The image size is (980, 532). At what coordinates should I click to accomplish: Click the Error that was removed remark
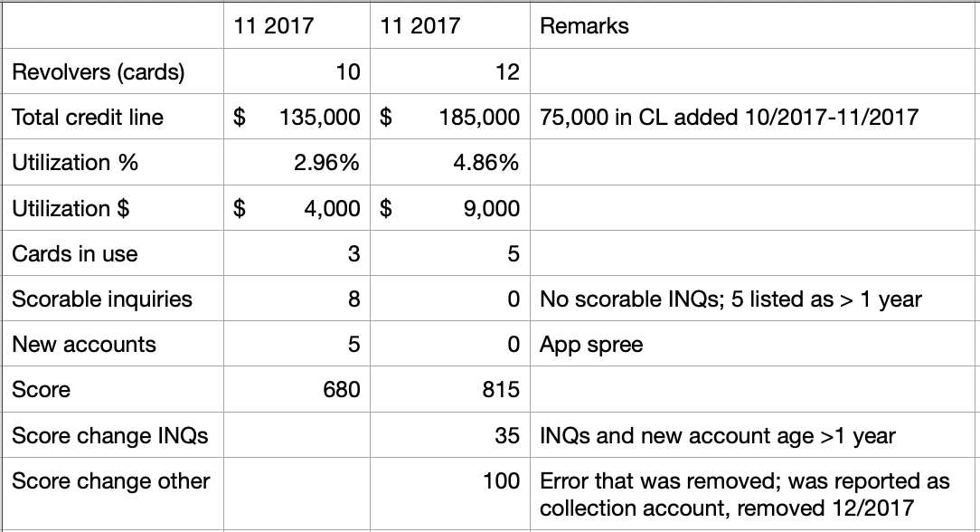click(745, 494)
